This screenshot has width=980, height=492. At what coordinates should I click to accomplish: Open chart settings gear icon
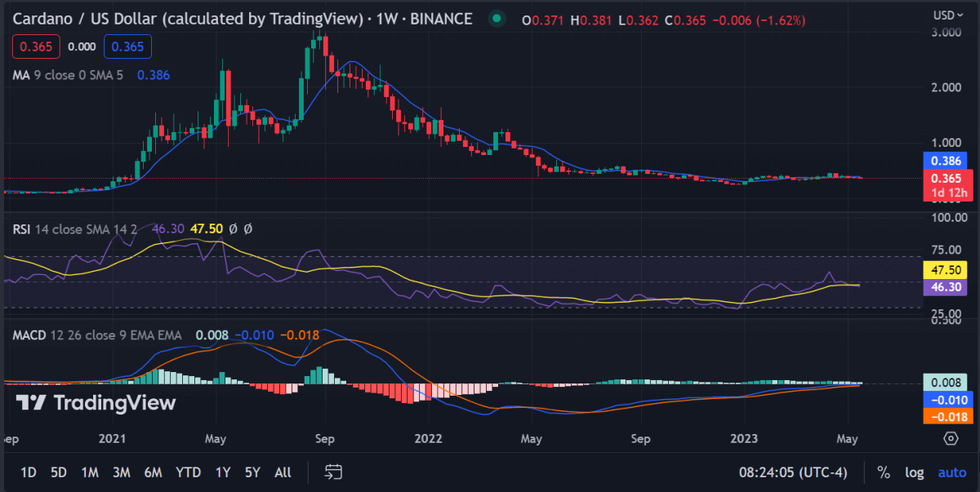(x=951, y=439)
